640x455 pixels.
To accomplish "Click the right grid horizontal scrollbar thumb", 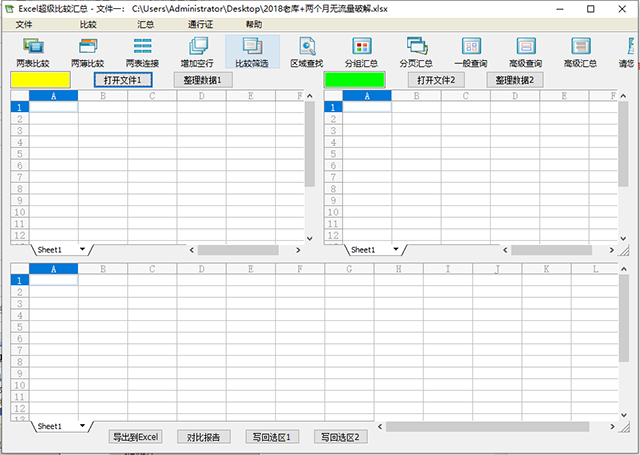I will pyautogui.click(x=551, y=250).
